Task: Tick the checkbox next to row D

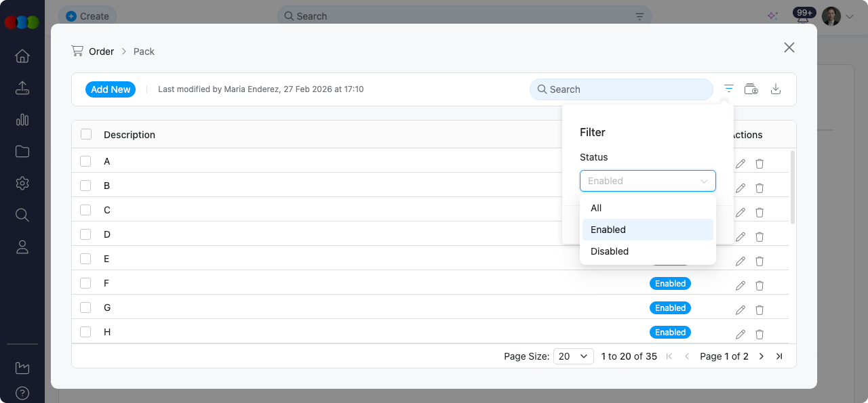Action: pyautogui.click(x=85, y=234)
